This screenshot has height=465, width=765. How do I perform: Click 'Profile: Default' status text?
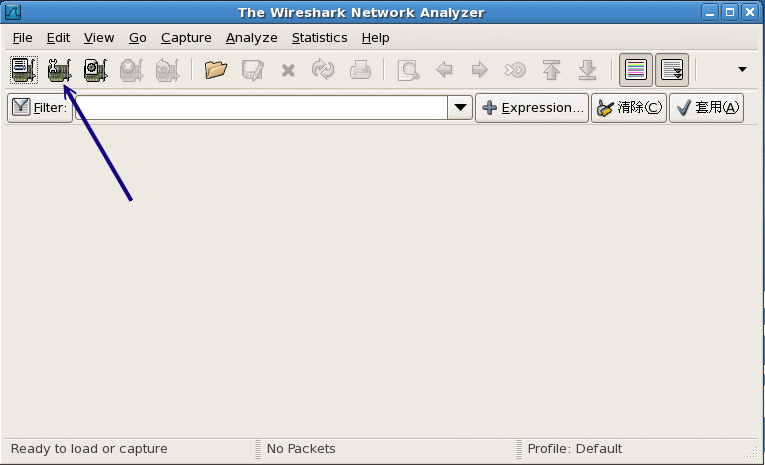(575, 448)
